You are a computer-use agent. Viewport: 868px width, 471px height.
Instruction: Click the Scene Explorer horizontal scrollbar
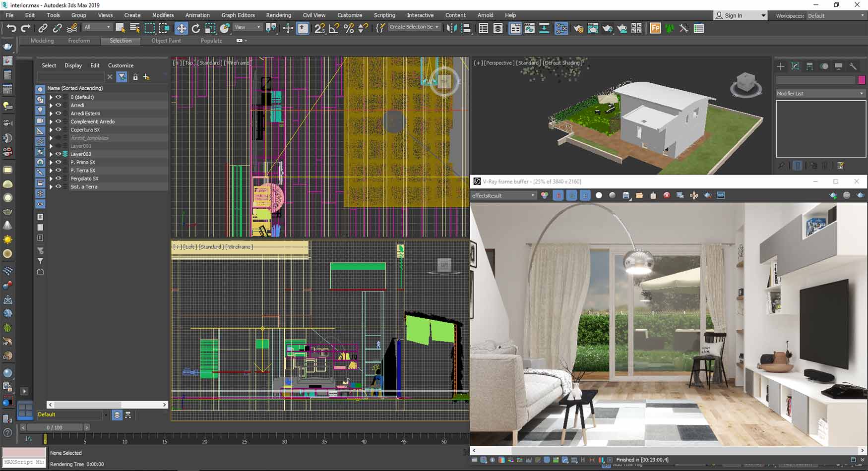coord(107,405)
